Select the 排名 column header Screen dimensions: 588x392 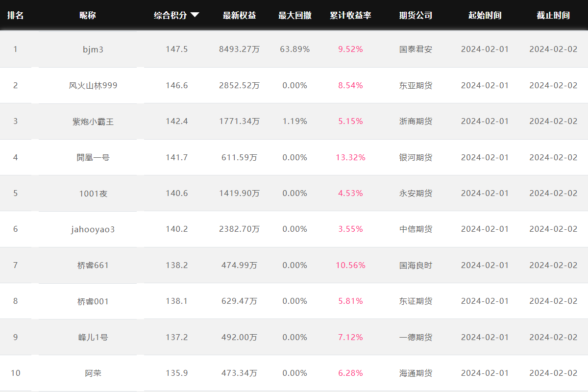[15, 15]
